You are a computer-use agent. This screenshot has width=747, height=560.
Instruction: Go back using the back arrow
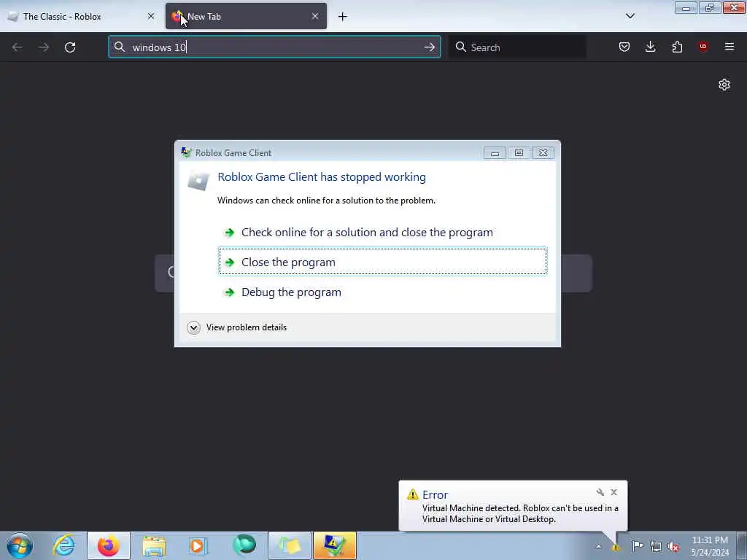click(18, 47)
